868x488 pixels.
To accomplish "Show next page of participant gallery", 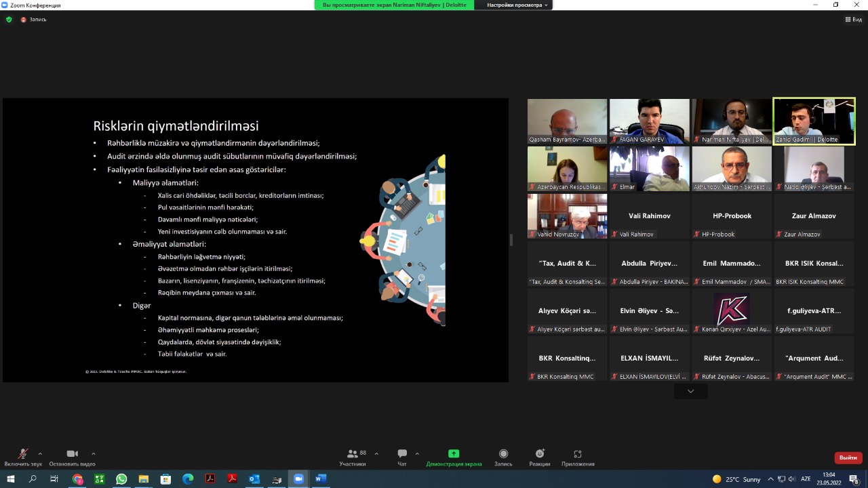I will point(690,391).
